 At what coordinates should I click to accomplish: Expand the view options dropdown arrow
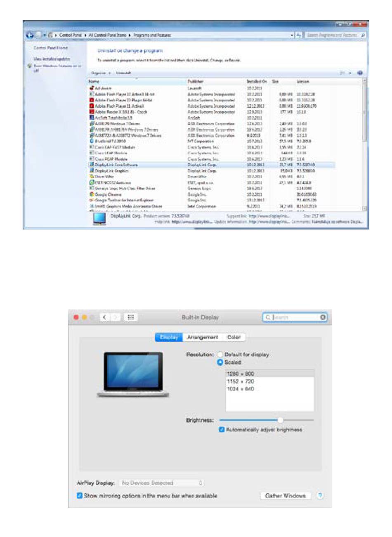(350, 73)
